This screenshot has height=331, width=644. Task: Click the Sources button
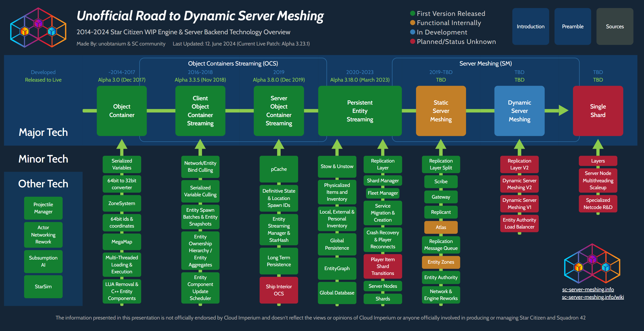[x=615, y=26]
